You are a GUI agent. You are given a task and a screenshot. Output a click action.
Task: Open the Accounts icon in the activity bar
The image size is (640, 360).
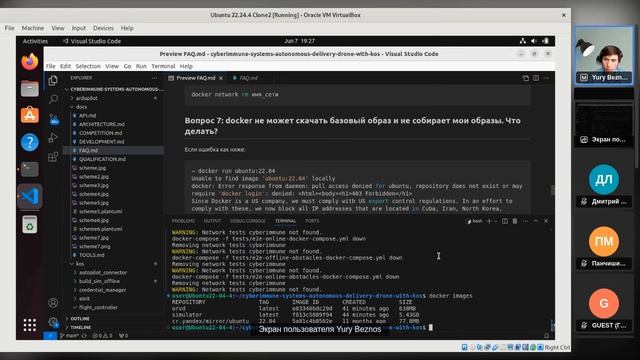(53, 303)
